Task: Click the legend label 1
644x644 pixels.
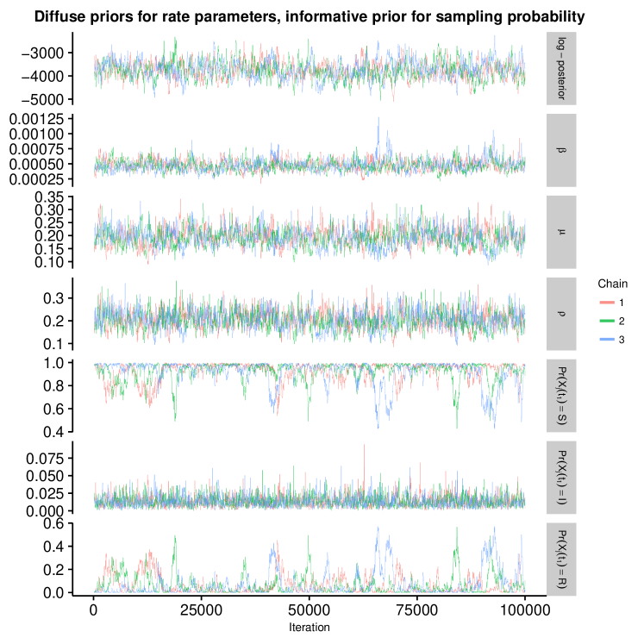Action: click(x=622, y=303)
